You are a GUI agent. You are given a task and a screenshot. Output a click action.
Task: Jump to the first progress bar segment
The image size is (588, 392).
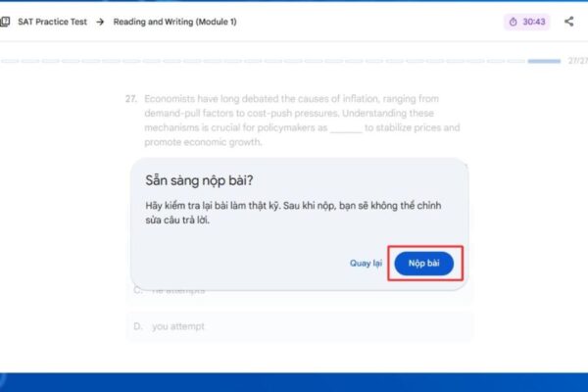[x=10, y=61]
